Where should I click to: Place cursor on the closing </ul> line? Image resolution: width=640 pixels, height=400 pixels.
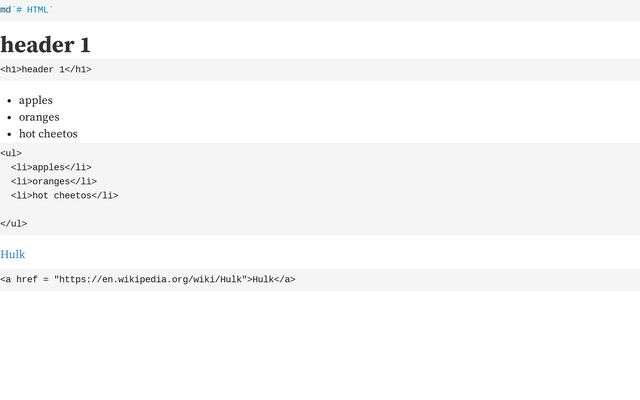coord(14,224)
